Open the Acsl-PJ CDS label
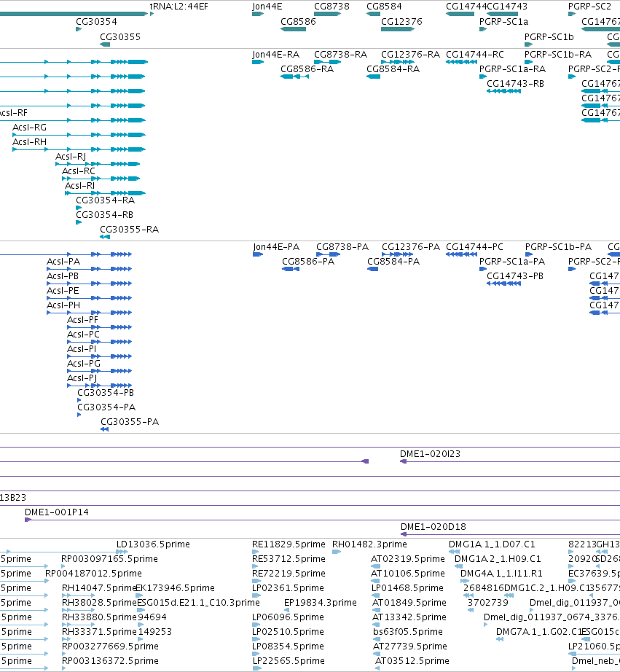Screen dimensions: 620x672 pyautogui.click(x=82, y=378)
